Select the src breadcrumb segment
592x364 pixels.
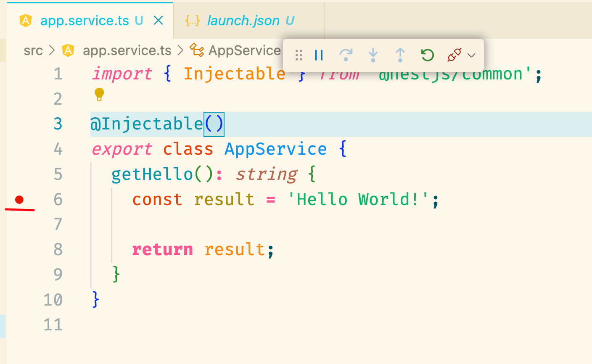(33, 50)
